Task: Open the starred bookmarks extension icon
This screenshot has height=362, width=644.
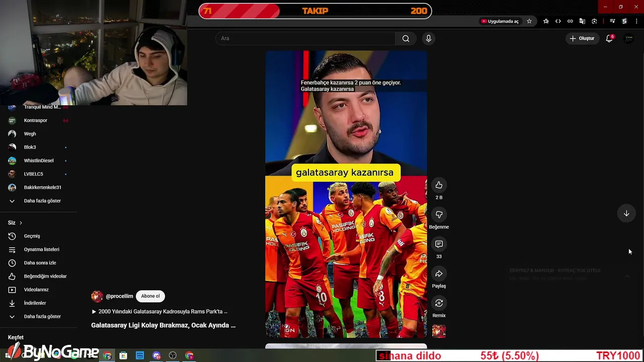Action: pos(546,21)
